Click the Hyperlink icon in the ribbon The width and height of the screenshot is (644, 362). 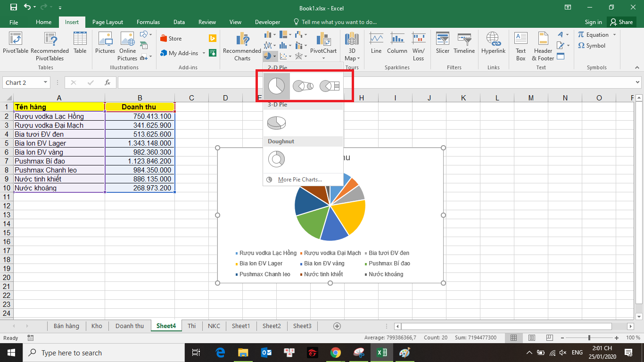[493, 46]
